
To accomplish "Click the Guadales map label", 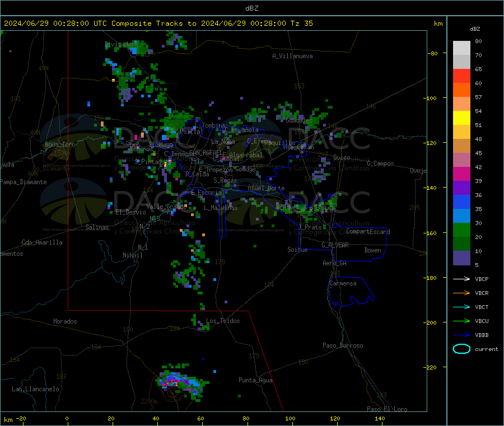I will [x=299, y=120].
